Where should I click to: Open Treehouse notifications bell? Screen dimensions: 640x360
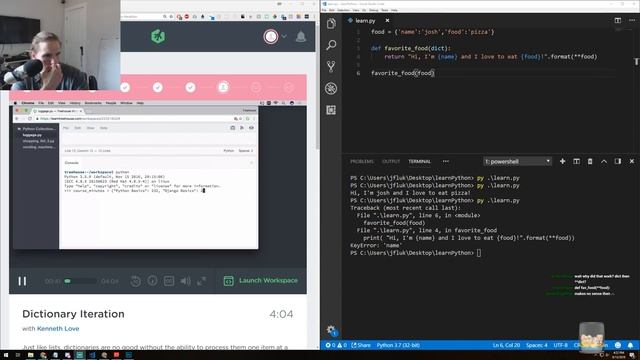301,36
